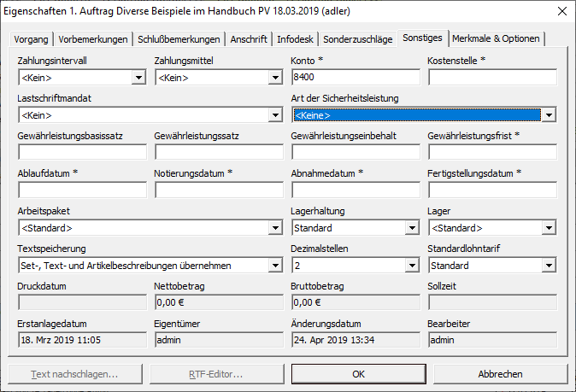Close the Eigenschaften dialog window
This screenshot has height=392, width=576.
coord(561,11)
